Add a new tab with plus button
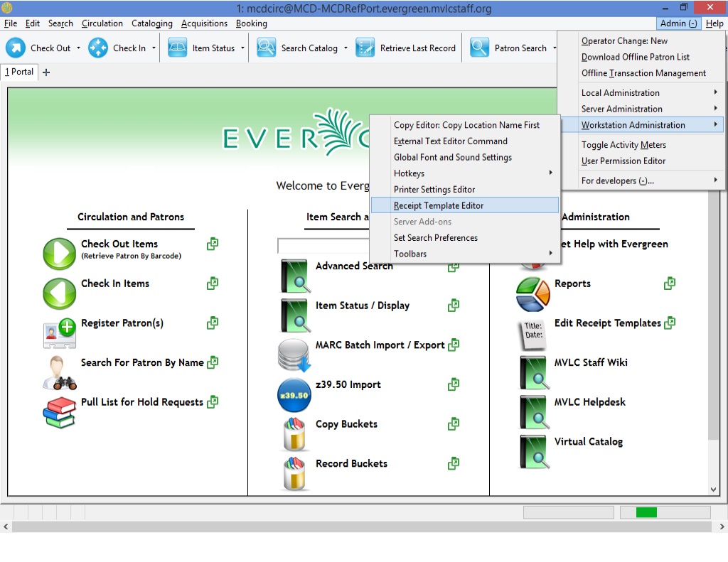This screenshot has height=562, width=728. tap(46, 72)
